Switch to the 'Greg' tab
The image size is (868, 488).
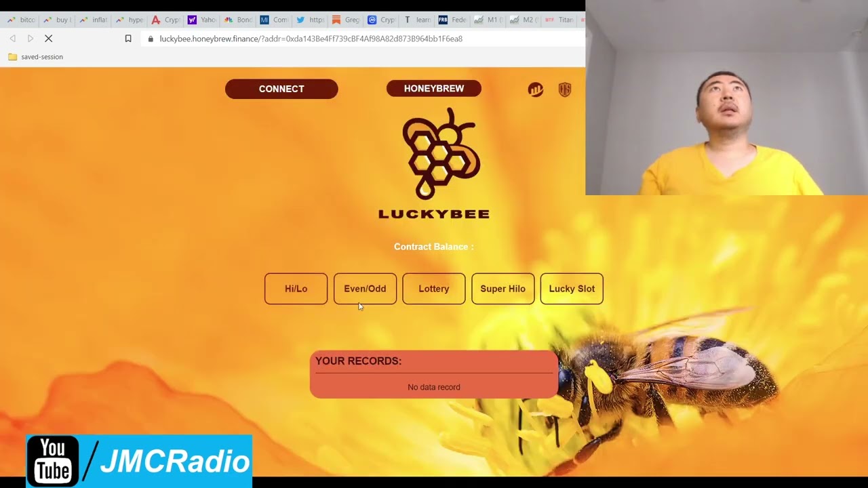(346, 20)
